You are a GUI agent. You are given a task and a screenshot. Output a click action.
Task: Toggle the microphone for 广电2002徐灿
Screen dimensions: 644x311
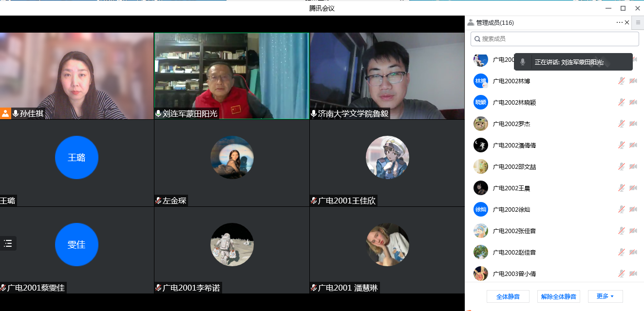click(x=622, y=210)
